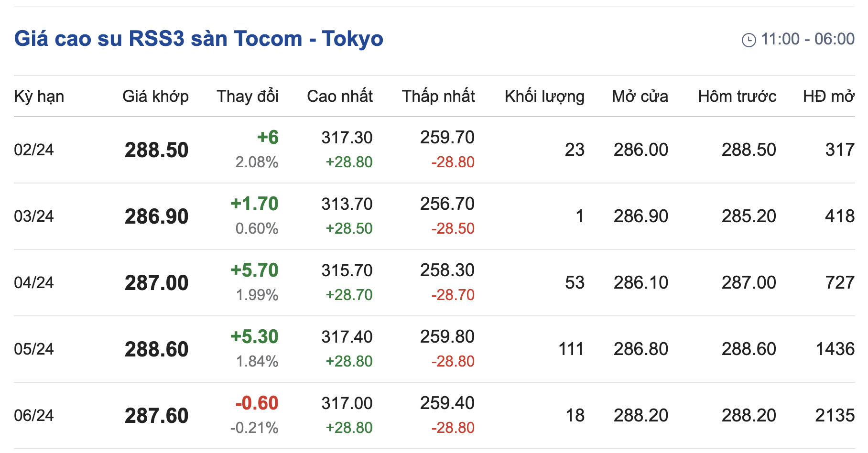This screenshot has width=868, height=453.
Task: Select the Thay đổi column header
Action: click(x=247, y=97)
